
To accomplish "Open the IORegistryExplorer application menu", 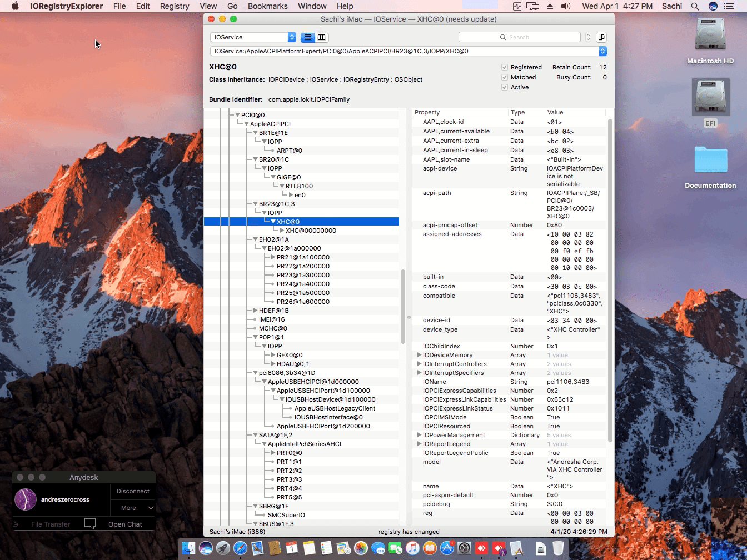I will point(66,6).
